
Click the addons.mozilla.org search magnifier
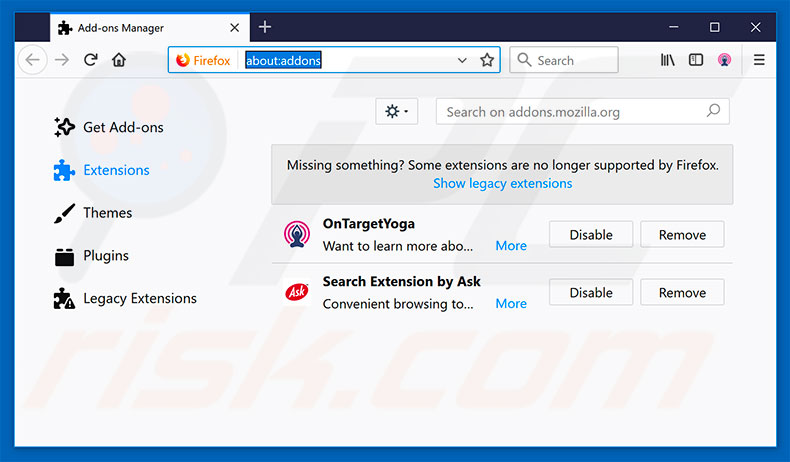713,110
